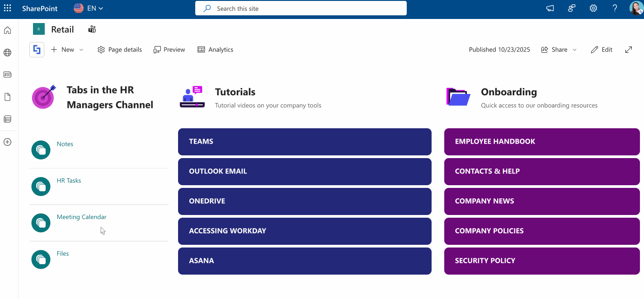
Task: Click the Pages document icon in sidebar
Action: coord(7,96)
